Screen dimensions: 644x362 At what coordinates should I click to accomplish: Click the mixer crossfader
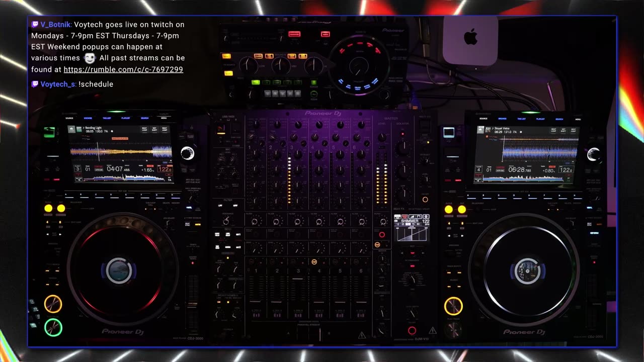pos(319,334)
